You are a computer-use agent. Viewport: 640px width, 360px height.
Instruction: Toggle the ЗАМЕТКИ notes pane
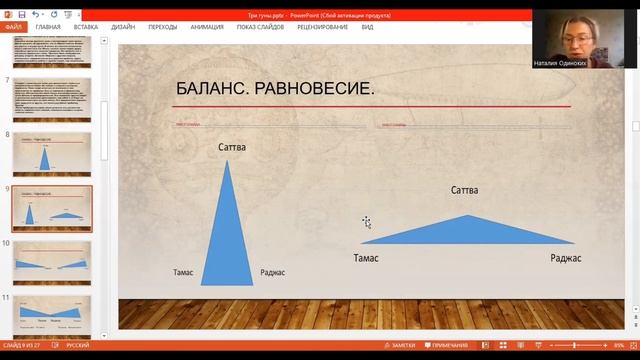400,345
